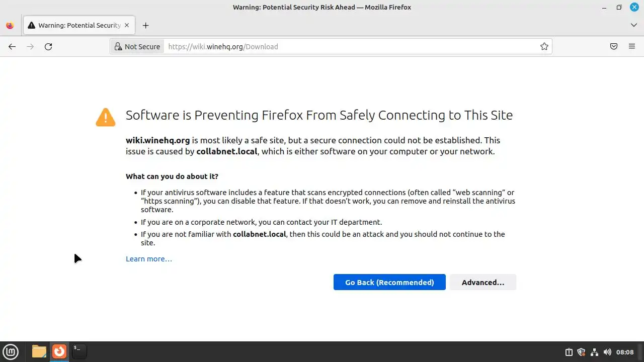Click the Not Secure padlock indicator
Image resolution: width=644 pixels, height=362 pixels.
[x=137, y=47]
